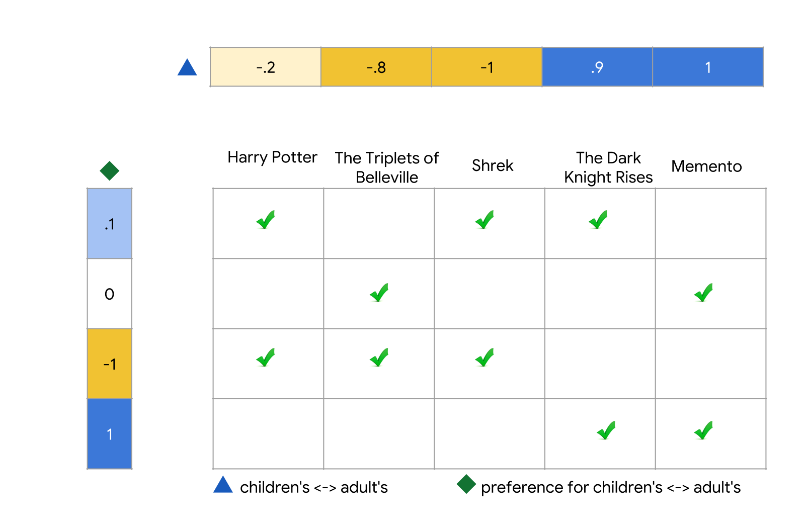Click Memento checkmark in the bottom row

[x=703, y=430]
